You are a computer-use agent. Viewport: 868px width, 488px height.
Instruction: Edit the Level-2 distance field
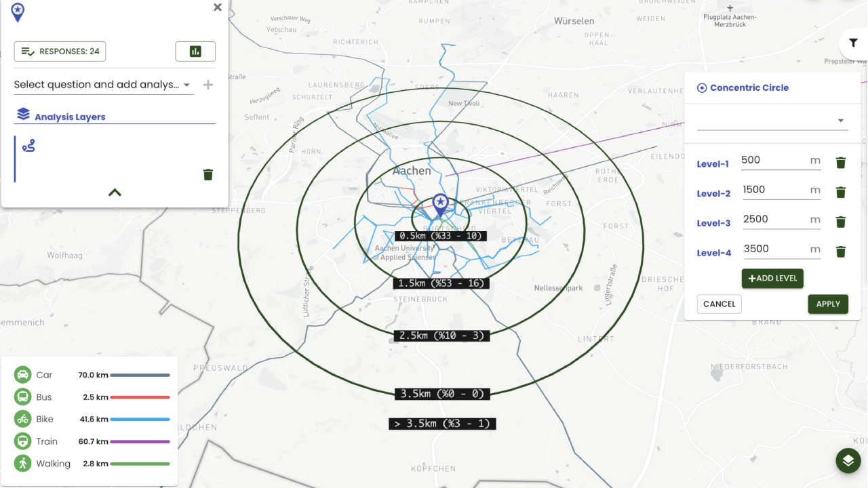coord(781,190)
